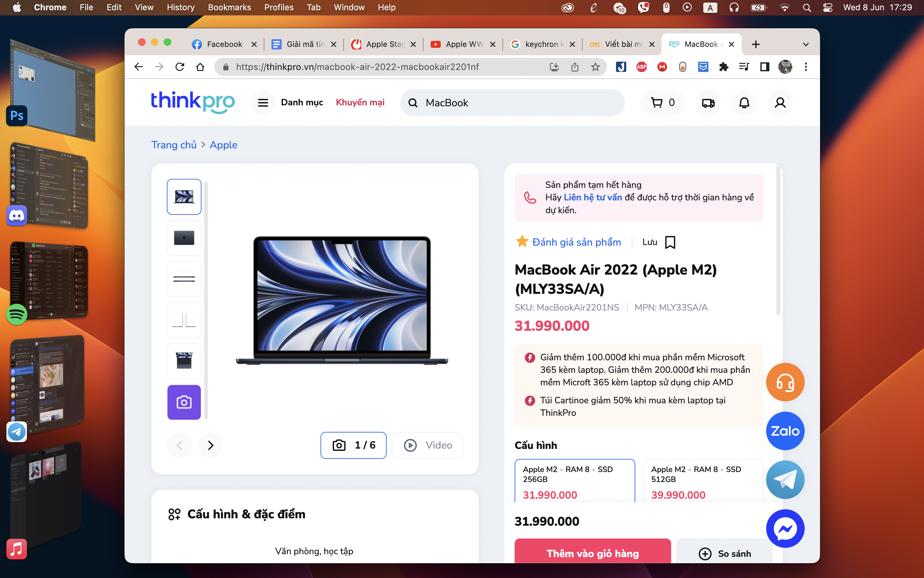Image resolution: width=924 pixels, height=578 pixels.
Task: Open the Profiles menu
Action: 279,8
